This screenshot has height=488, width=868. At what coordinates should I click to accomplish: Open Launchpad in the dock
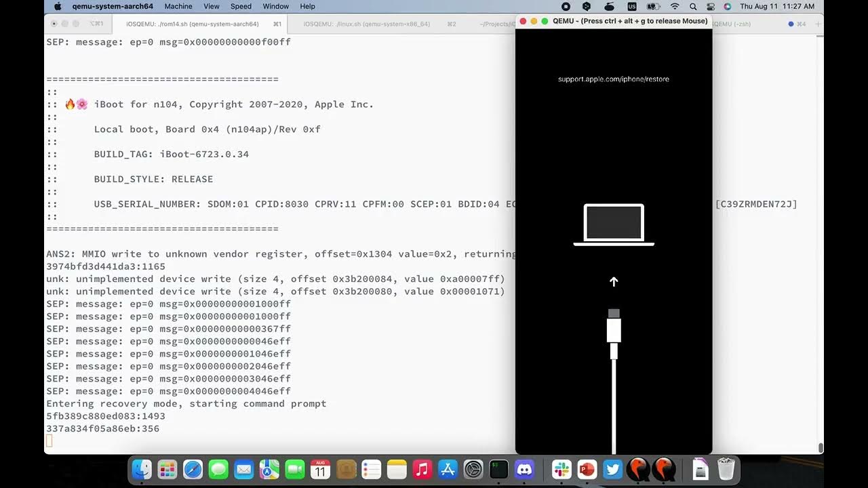(x=167, y=469)
